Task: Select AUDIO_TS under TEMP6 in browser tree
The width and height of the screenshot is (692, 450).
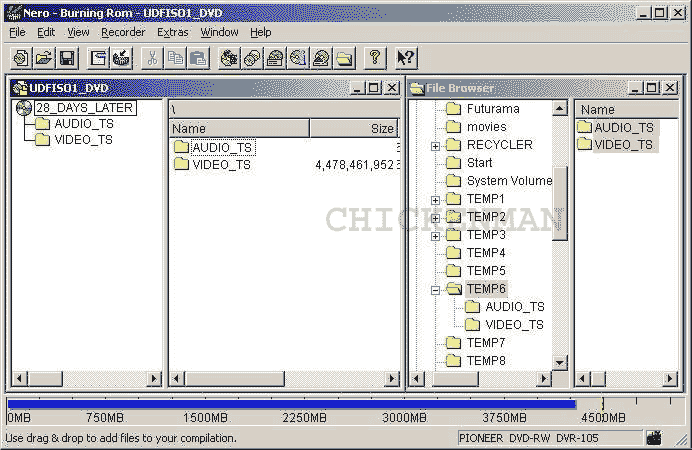Action: pos(515,307)
